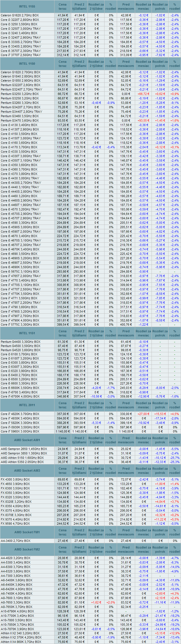The width and height of the screenshot is (181, 644).
Task: Click the Core i7-5930K 3,50GHz BOX name
Action: tap(20, 427)
